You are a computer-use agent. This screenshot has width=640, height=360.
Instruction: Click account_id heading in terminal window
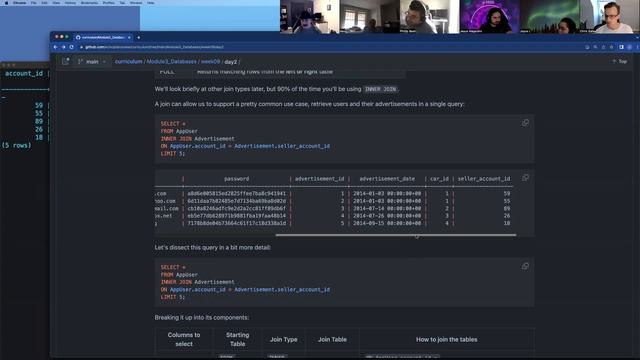24,73
